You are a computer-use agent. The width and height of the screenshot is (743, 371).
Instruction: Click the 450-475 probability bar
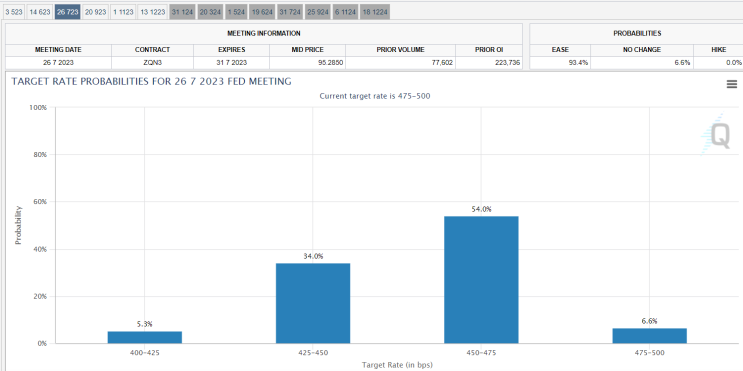(481, 280)
